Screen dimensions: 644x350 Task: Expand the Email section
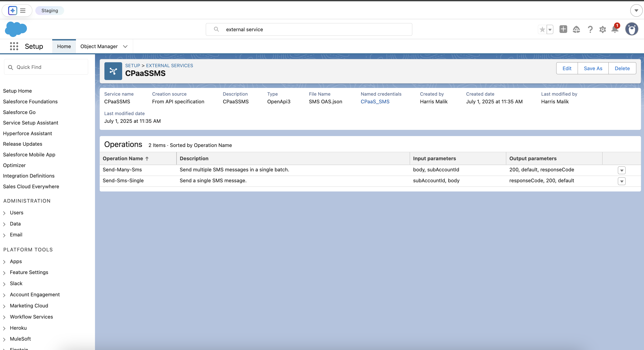4,235
